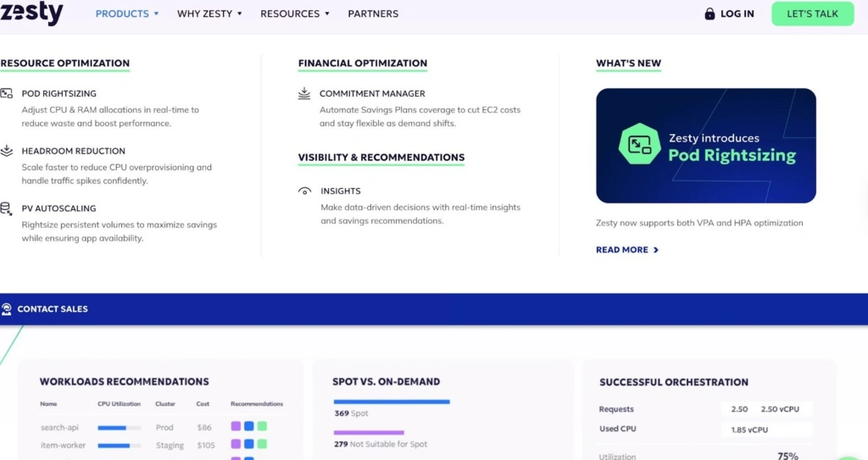
Task: Click the Log In link
Action: (x=737, y=14)
